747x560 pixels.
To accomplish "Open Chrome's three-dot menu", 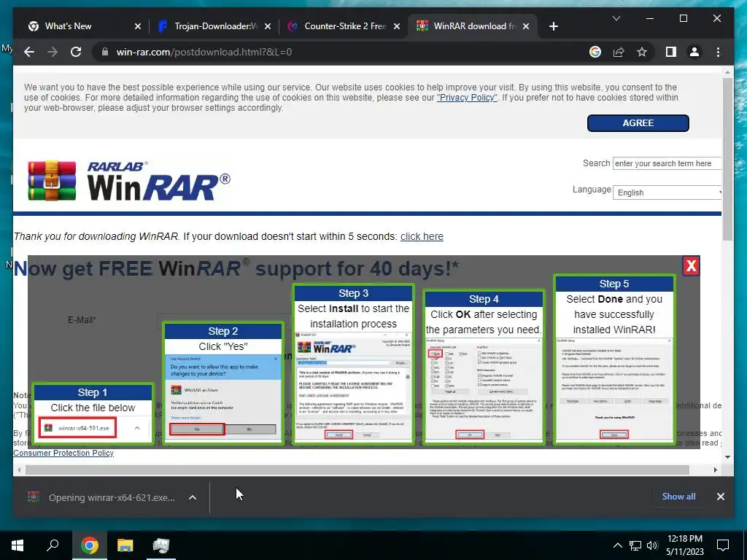I will tap(718, 52).
